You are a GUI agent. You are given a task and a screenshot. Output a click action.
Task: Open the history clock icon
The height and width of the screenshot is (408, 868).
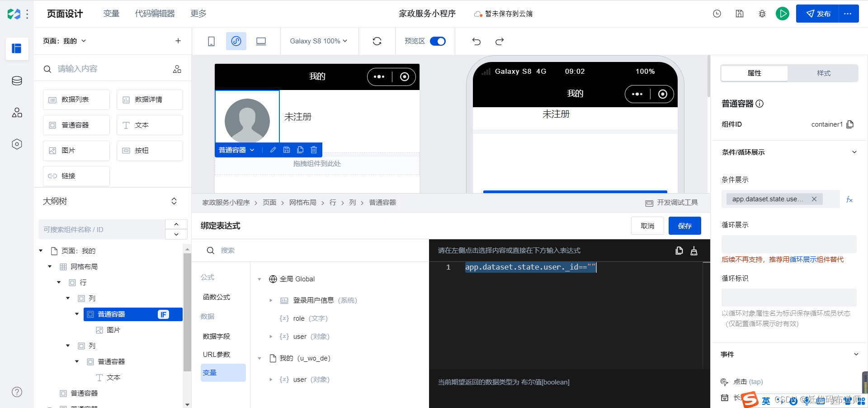coord(717,14)
